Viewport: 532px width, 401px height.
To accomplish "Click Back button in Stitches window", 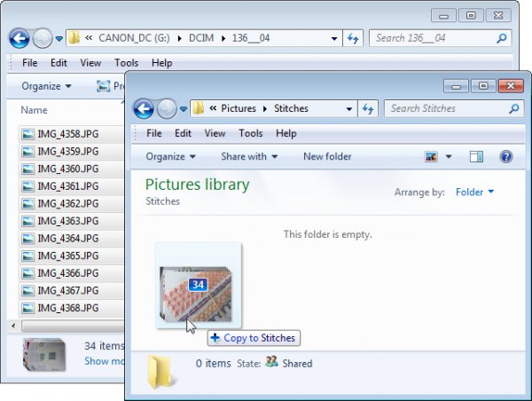I will pos(144,109).
